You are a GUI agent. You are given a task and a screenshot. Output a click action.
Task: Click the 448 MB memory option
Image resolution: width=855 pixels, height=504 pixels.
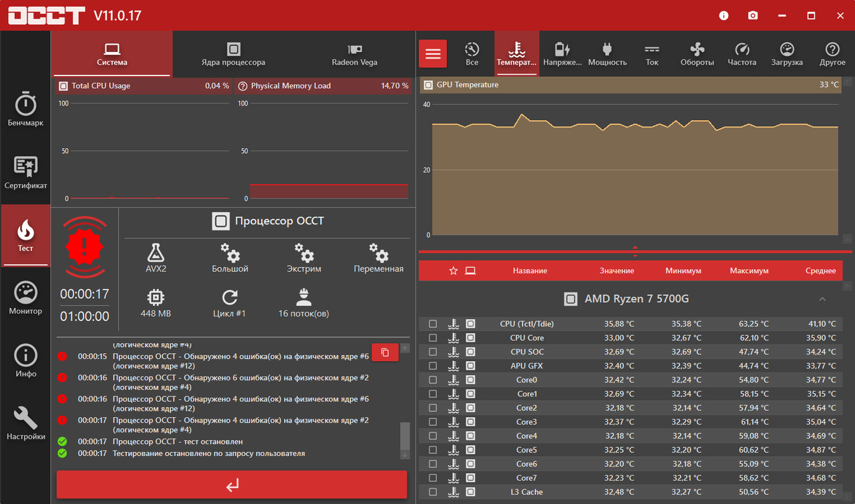pos(156,303)
